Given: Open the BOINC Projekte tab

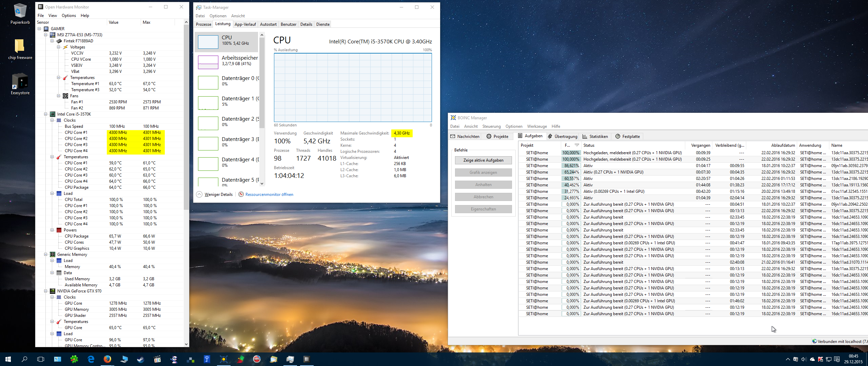Looking at the screenshot, I should (497, 137).
